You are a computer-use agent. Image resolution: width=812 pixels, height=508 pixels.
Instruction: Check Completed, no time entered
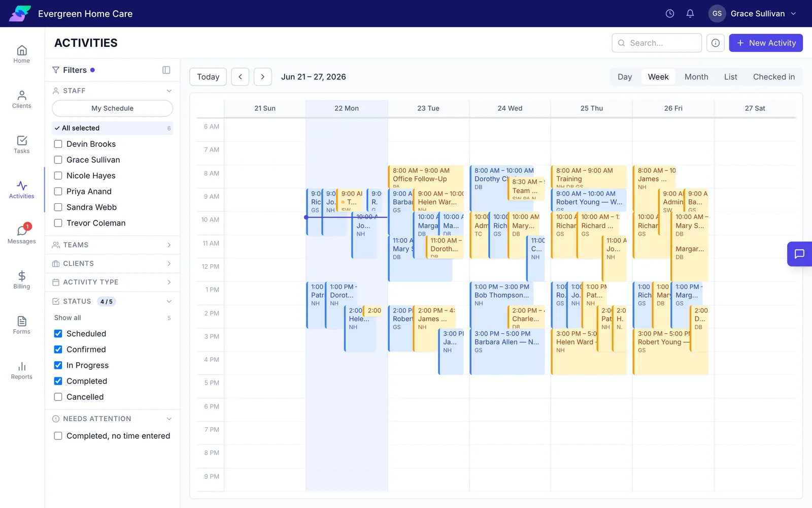[58, 436]
